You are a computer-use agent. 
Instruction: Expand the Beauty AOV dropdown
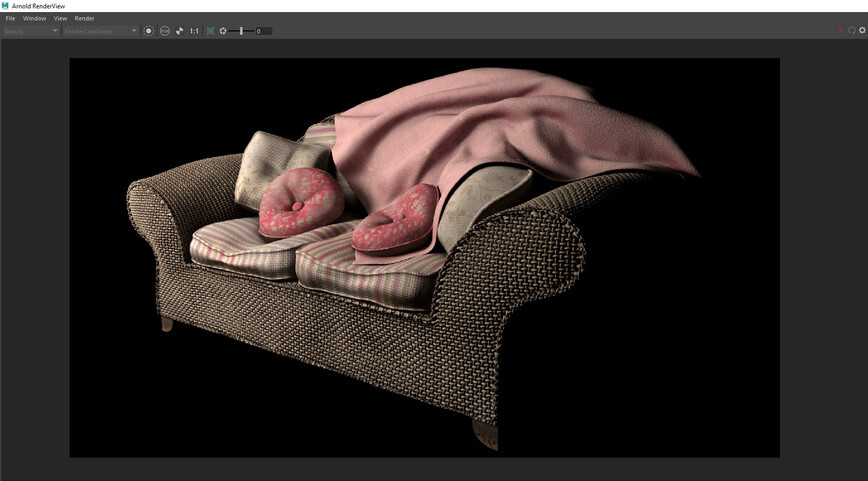click(30, 31)
